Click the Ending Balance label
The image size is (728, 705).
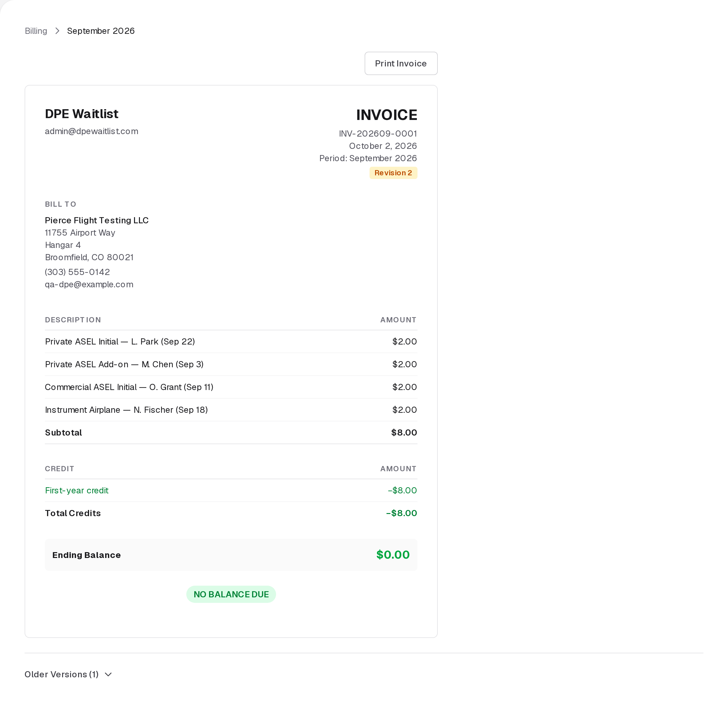[x=87, y=555]
